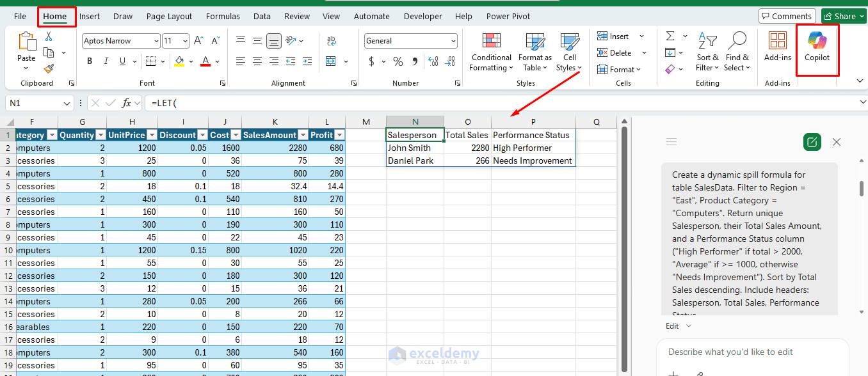
Task: Toggle Wrap Text
Action: coord(331,40)
